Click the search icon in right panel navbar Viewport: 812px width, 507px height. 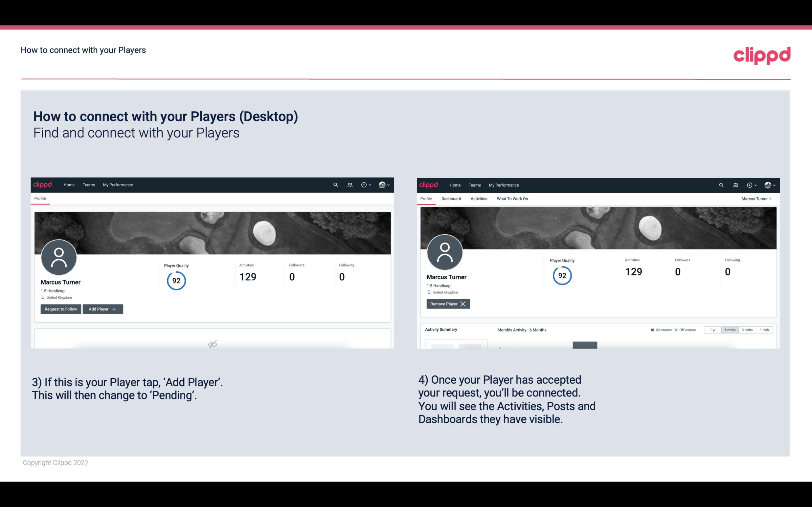[720, 185]
